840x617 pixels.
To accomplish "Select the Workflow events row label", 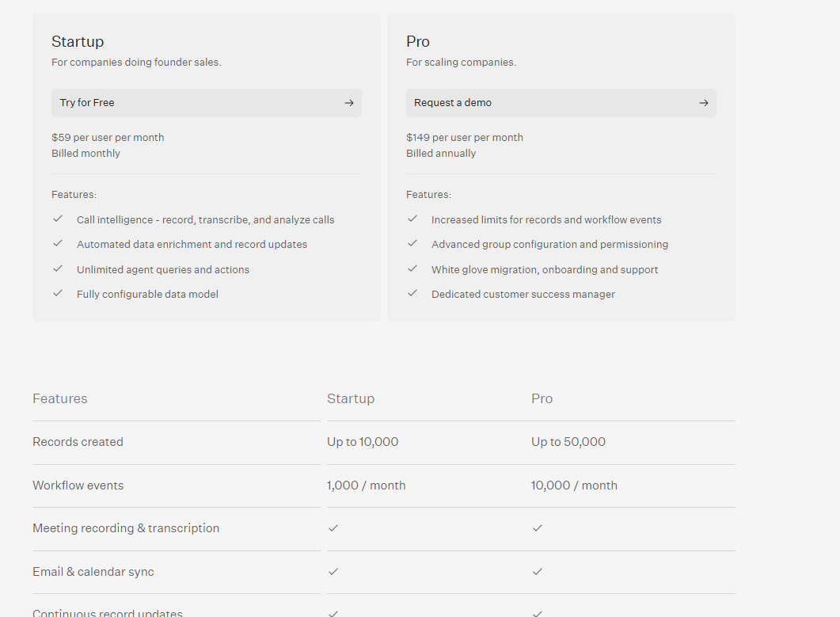I will [x=78, y=485].
